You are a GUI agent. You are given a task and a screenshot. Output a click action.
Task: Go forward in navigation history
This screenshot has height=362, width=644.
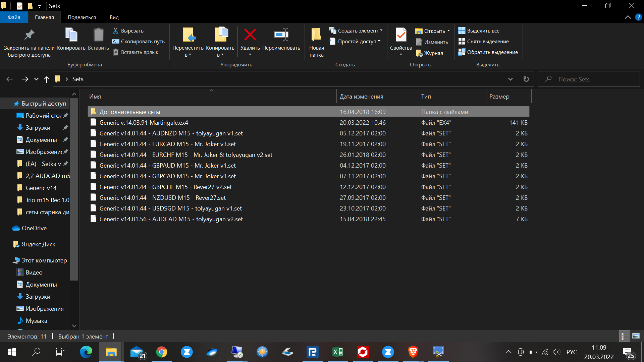coord(25,79)
